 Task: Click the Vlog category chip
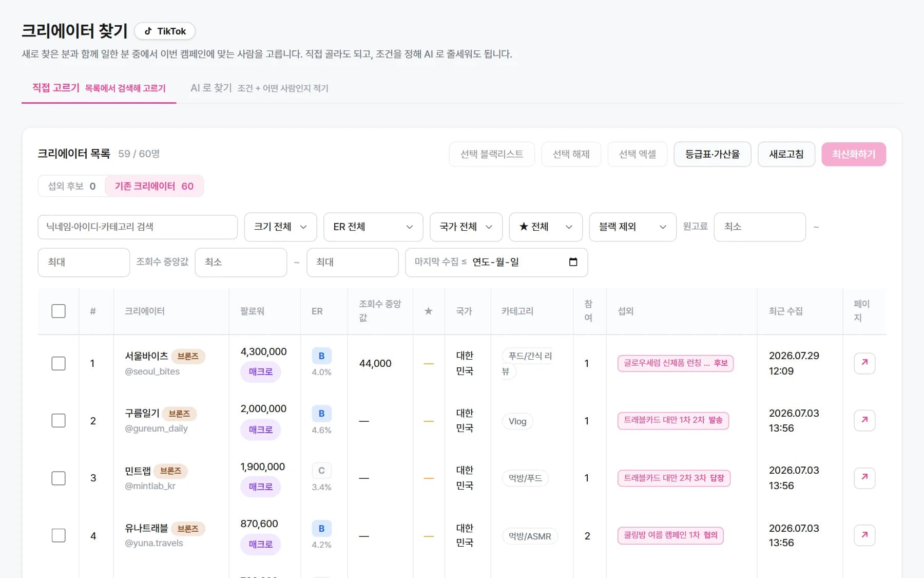coord(517,421)
